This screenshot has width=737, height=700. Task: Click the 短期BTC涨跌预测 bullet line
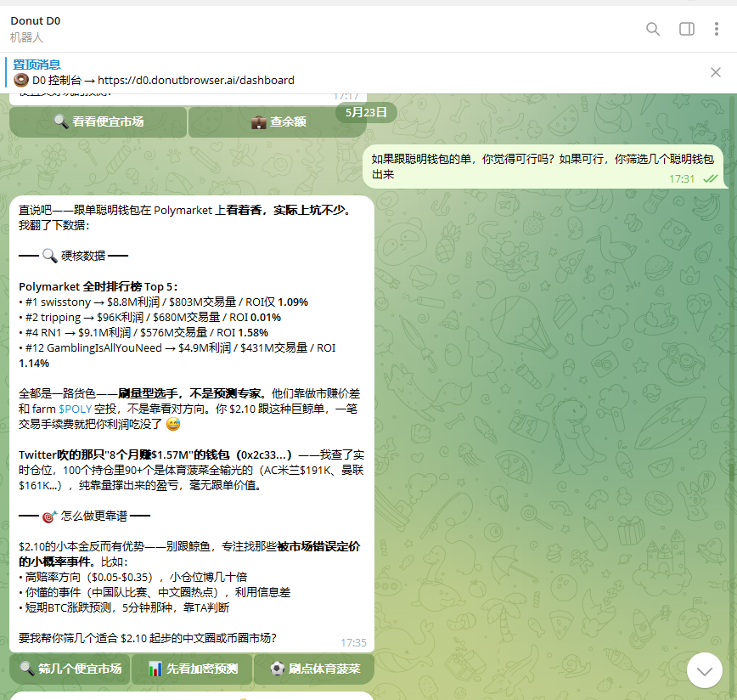(x=124, y=608)
